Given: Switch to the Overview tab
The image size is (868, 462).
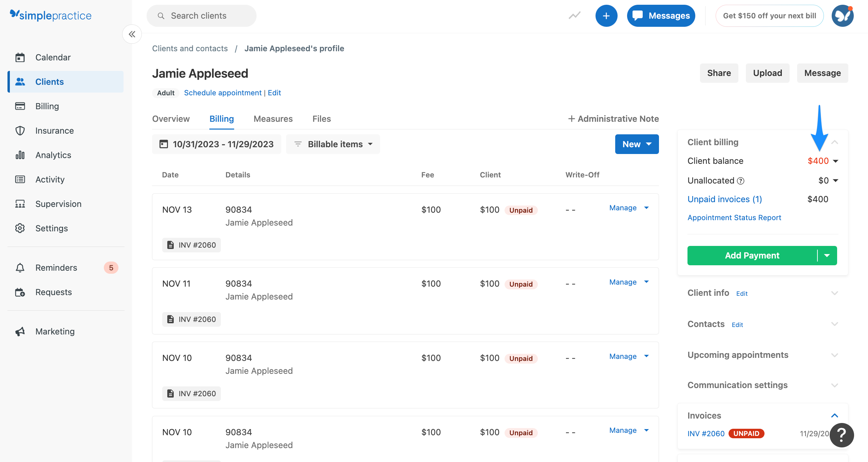Looking at the screenshot, I should [x=171, y=119].
